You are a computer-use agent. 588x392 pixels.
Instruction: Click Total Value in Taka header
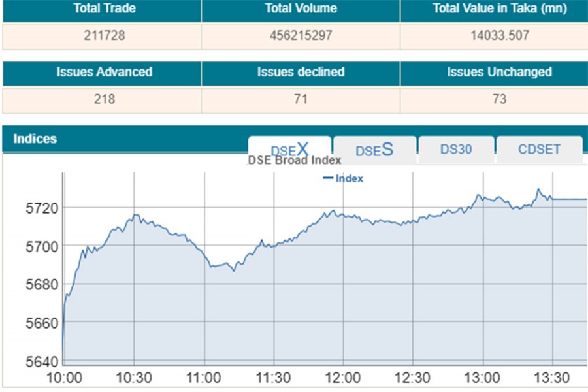pyautogui.click(x=500, y=9)
